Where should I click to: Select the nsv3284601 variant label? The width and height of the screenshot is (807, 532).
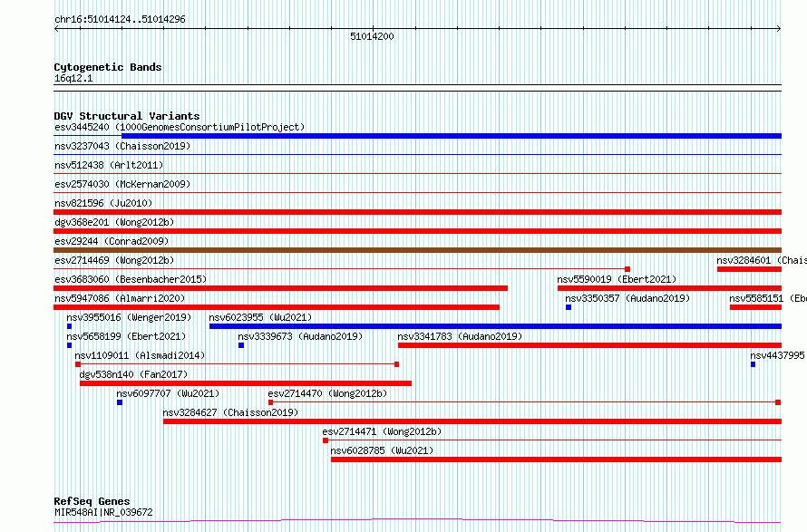[762, 260]
